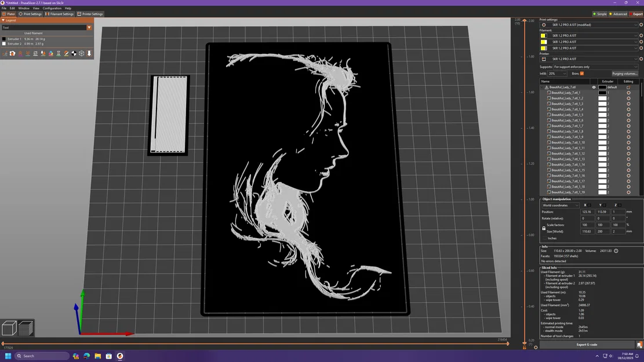Screen dimensions: 644x362
Task: Click editing icon on Beautiful_Lady_7.stl parent row
Action: [x=628, y=87]
